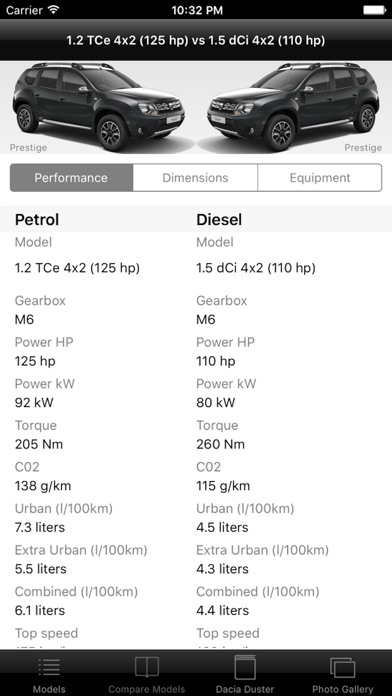The height and width of the screenshot is (696, 392).
Task: Open the Dacia Duster brochure icon
Action: [x=245, y=667]
